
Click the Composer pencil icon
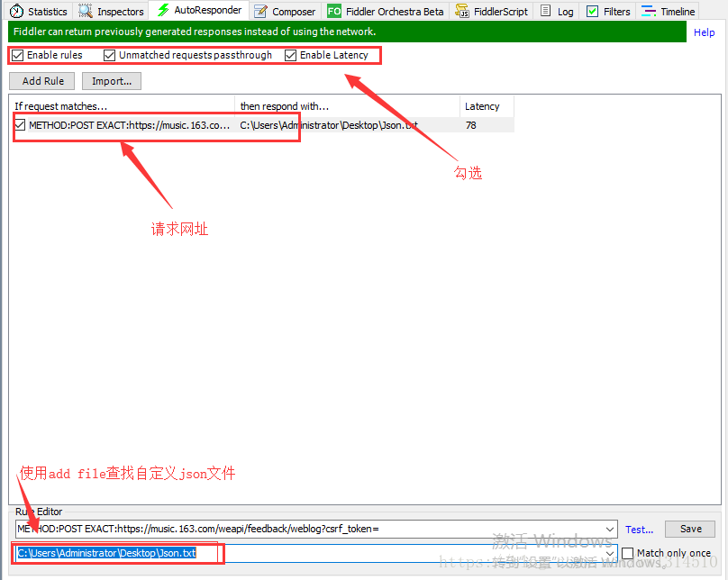[x=261, y=11]
